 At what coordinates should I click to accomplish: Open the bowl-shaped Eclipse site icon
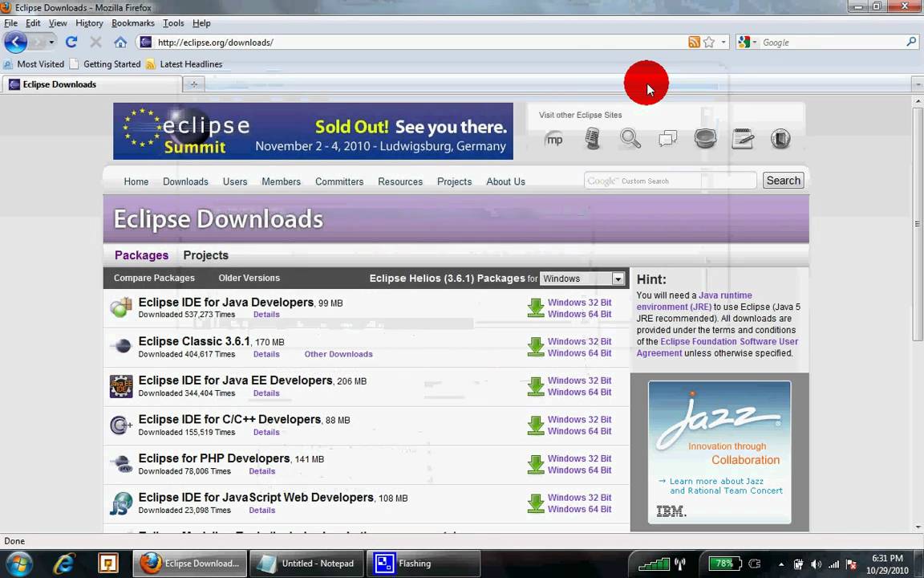pos(705,139)
